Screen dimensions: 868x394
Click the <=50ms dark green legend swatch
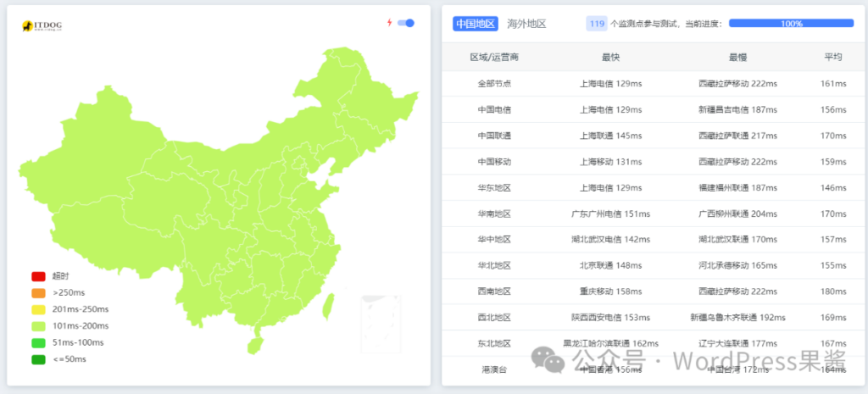coord(38,359)
